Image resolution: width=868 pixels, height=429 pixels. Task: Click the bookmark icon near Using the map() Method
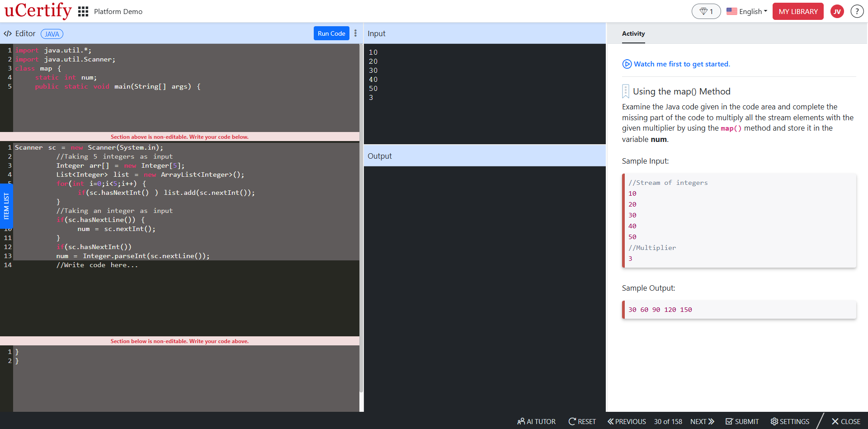[x=625, y=91]
